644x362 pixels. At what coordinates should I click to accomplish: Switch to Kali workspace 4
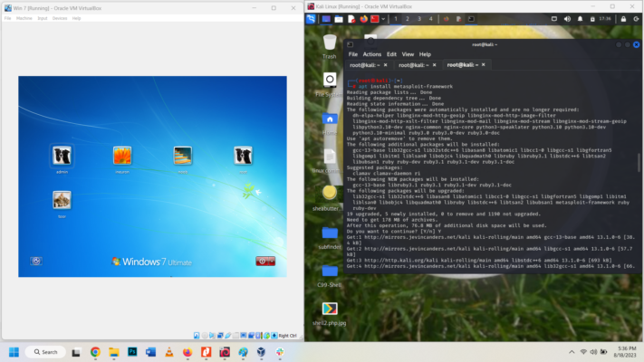point(430,19)
